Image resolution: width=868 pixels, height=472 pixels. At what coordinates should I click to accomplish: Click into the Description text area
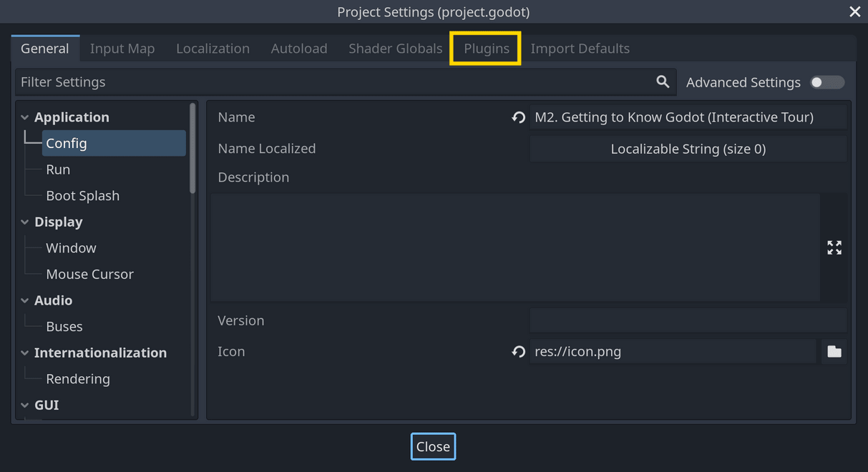pyautogui.click(x=515, y=247)
